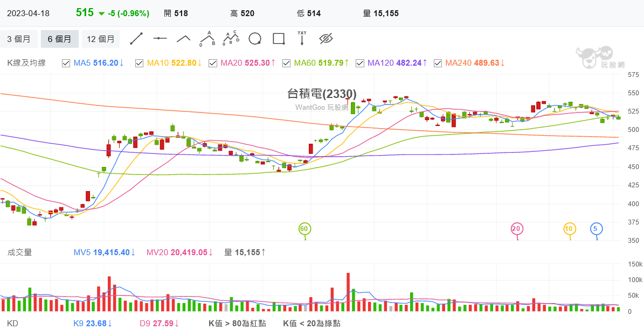Uncheck the MA20 moving average checkbox

tap(213, 63)
